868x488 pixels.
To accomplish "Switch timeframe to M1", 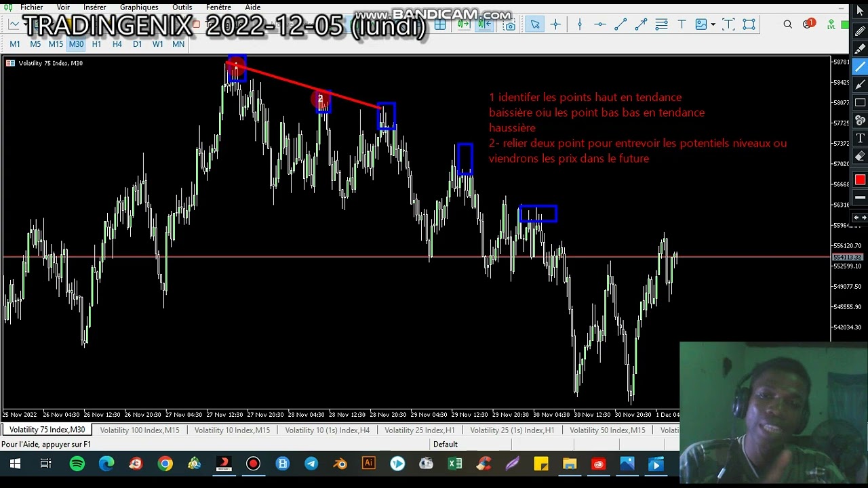I will [x=15, y=44].
